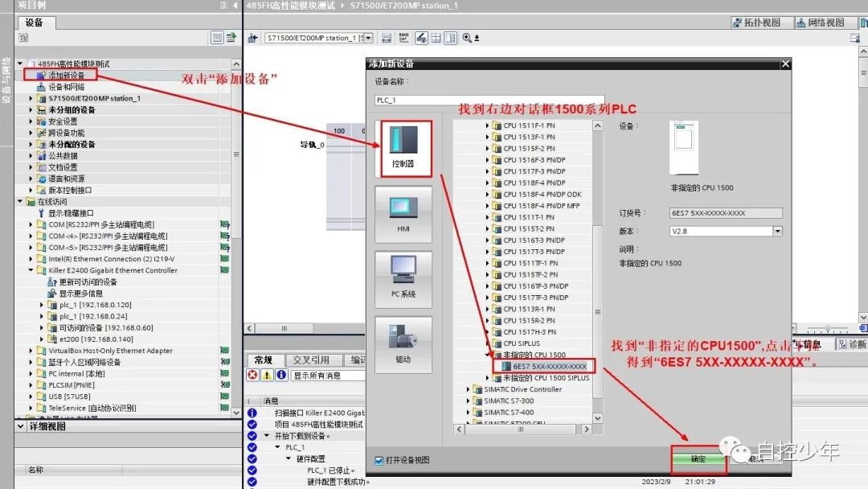The height and width of the screenshot is (489, 868).
Task: Open the 诊断 diagnostics tab
Action: pos(851,344)
